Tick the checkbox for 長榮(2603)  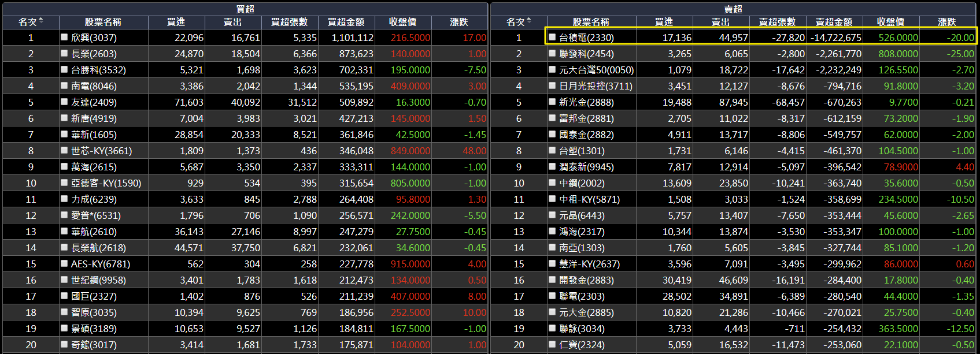click(x=64, y=53)
